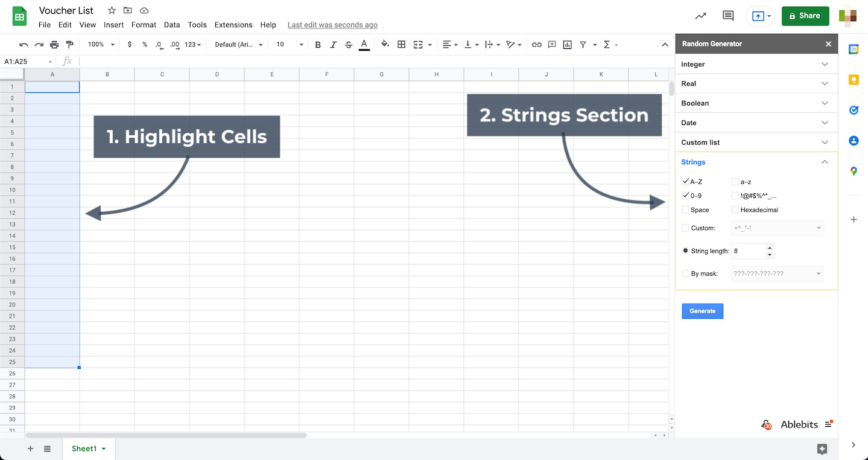
Task: Open the Google Calendar side panel
Action: [x=854, y=50]
